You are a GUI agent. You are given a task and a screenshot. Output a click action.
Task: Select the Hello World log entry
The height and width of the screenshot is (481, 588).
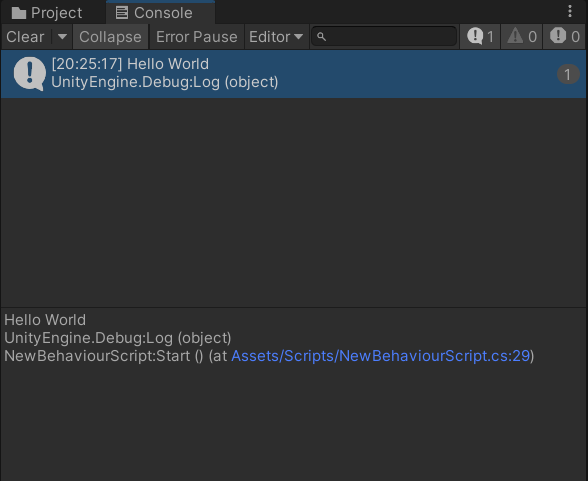293,73
